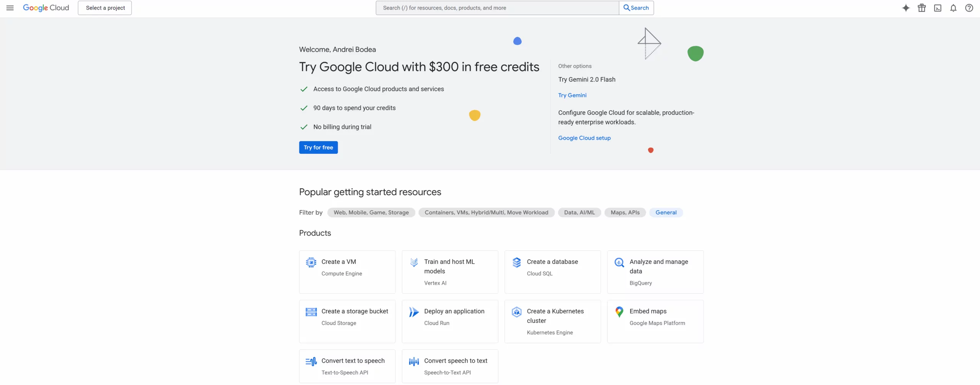Click the blue Search button

tap(636, 8)
